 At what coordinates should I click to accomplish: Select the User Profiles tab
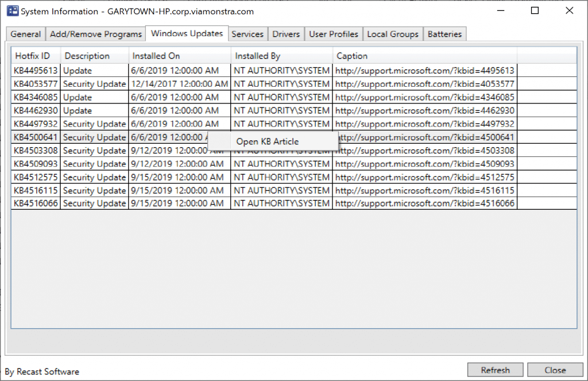pos(333,34)
